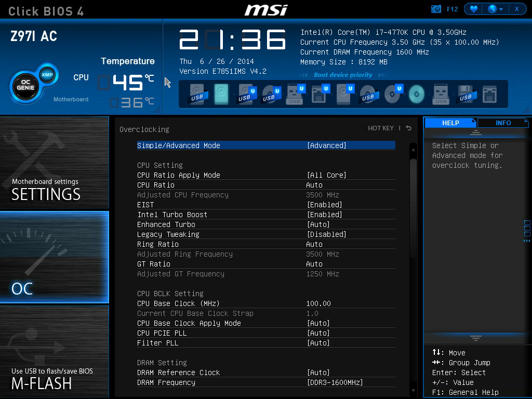Screen dimensions: 532x399
Task: Click the back arrow next to HOT KEY
Action: tap(408, 128)
